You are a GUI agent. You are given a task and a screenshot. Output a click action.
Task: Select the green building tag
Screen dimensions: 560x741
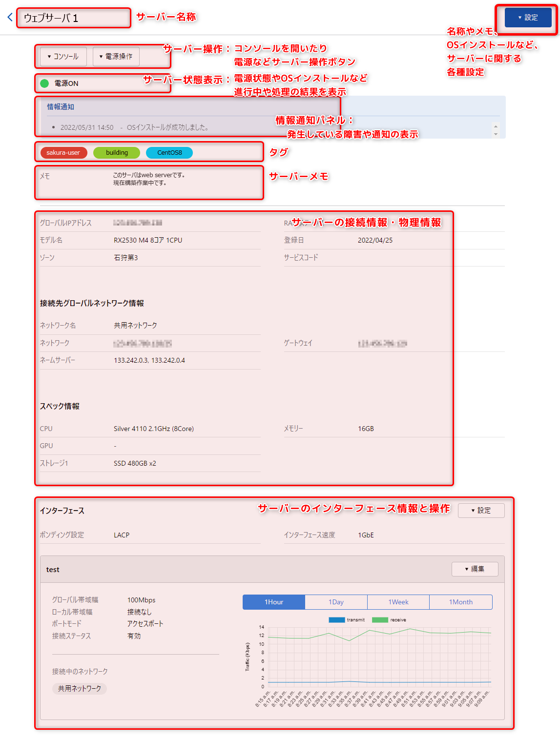pos(117,153)
